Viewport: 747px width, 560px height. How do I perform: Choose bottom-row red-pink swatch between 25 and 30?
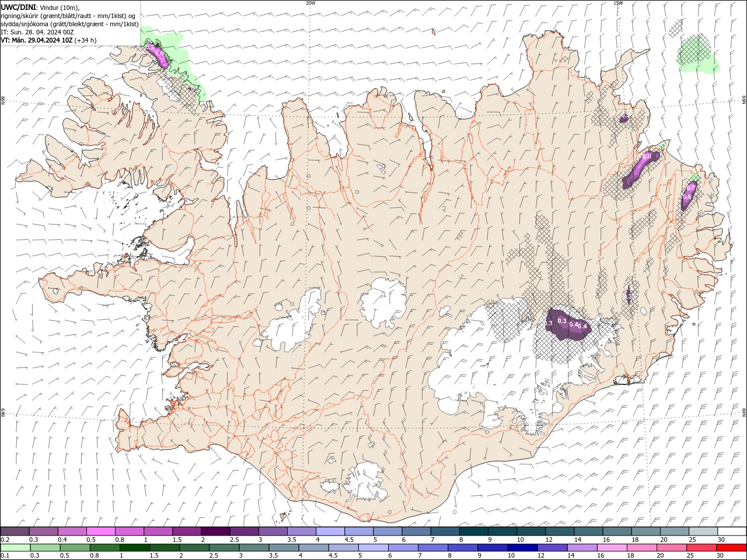[701, 548]
